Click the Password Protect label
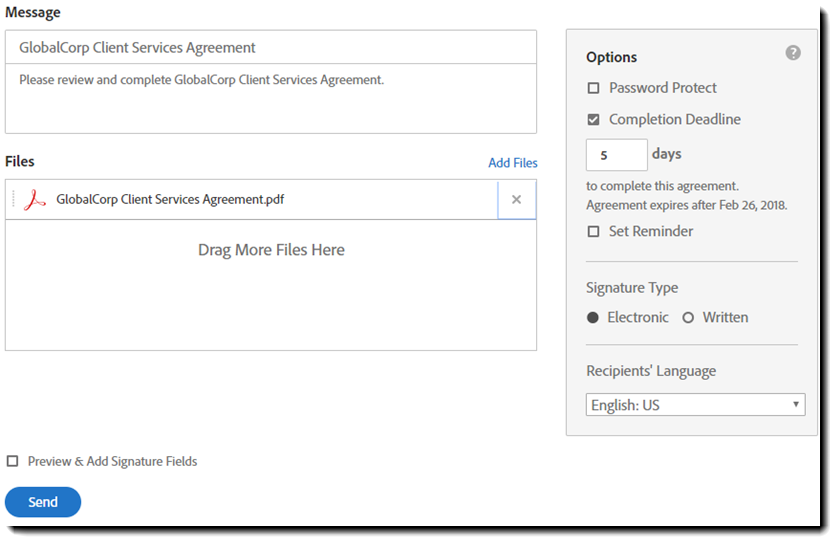The height and width of the screenshot is (537, 830). click(x=662, y=88)
